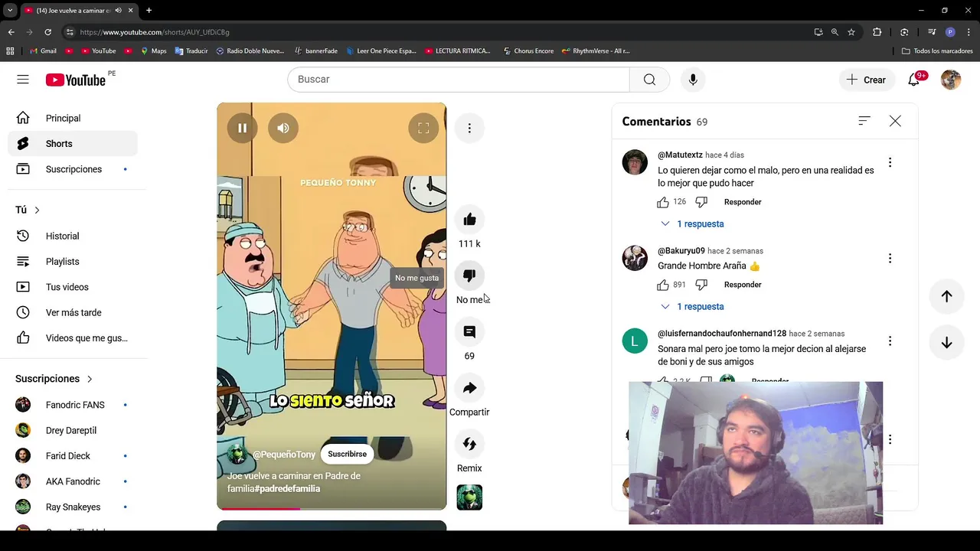The height and width of the screenshot is (551, 980).
Task: Dislike the @Bakuryu09 comment
Action: pos(701,285)
